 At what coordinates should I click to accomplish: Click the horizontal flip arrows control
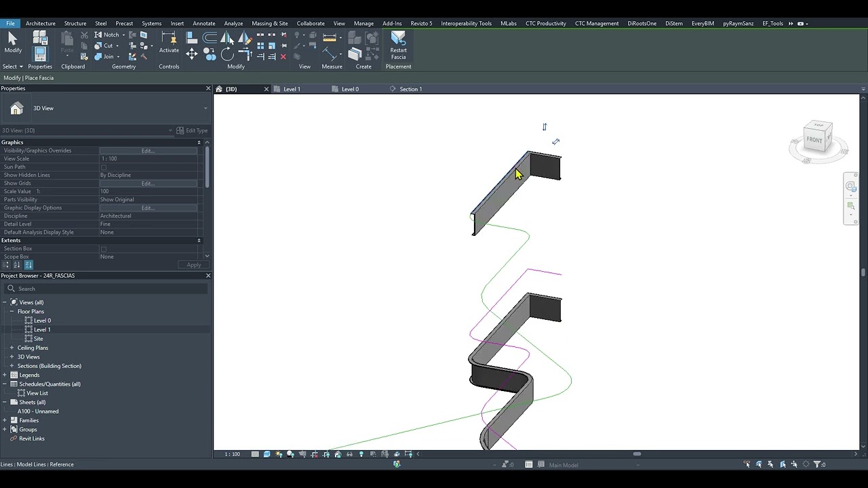coord(556,142)
